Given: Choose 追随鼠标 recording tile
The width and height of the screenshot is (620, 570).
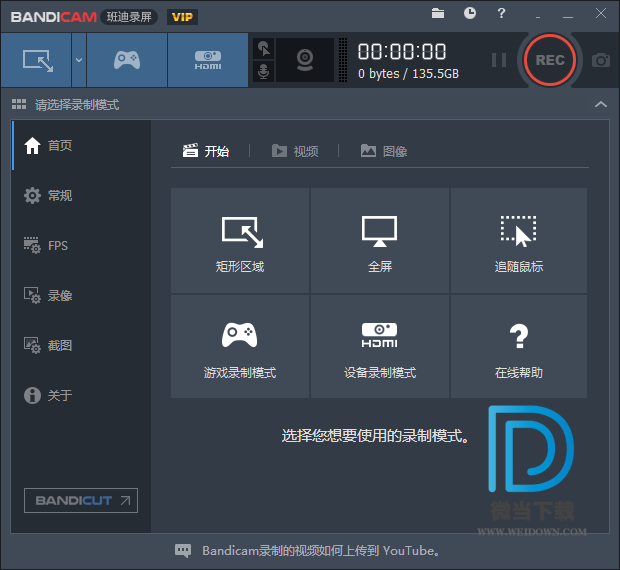Looking at the screenshot, I should coord(519,240).
